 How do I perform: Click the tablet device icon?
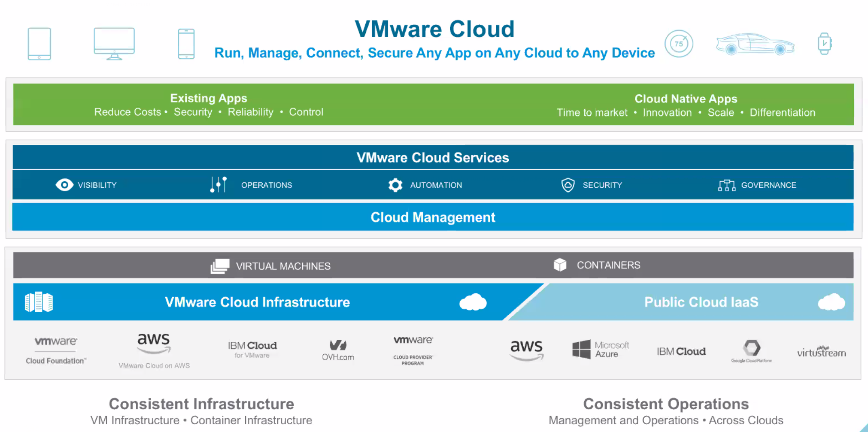(x=39, y=44)
